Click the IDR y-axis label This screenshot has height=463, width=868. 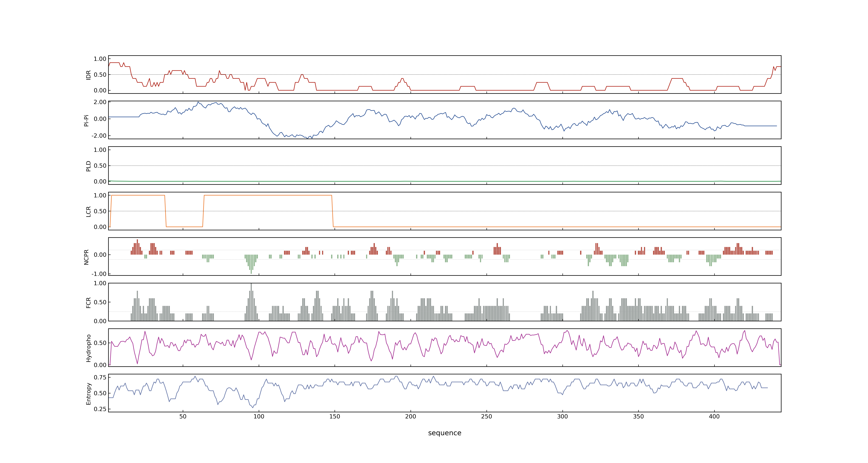coord(88,75)
